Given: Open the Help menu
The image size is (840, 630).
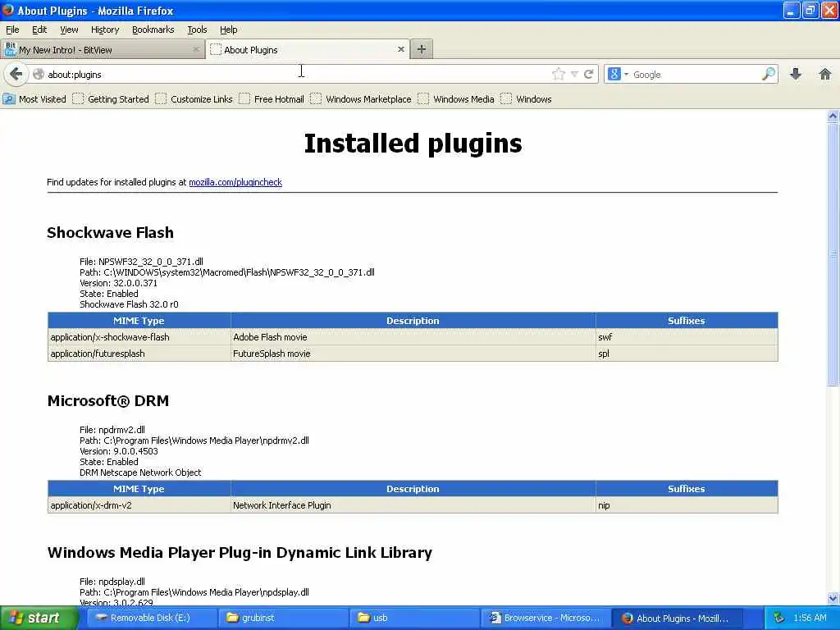Looking at the screenshot, I should click(x=228, y=30).
